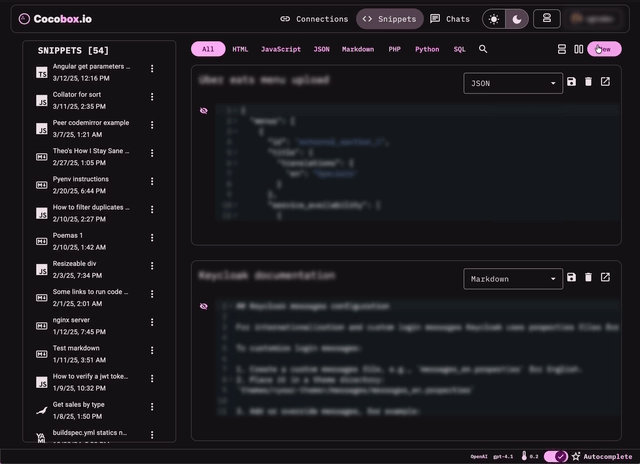This screenshot has height=464, width=640.
Task: Save the JSON snippet
Action: [x=571, y=82]
